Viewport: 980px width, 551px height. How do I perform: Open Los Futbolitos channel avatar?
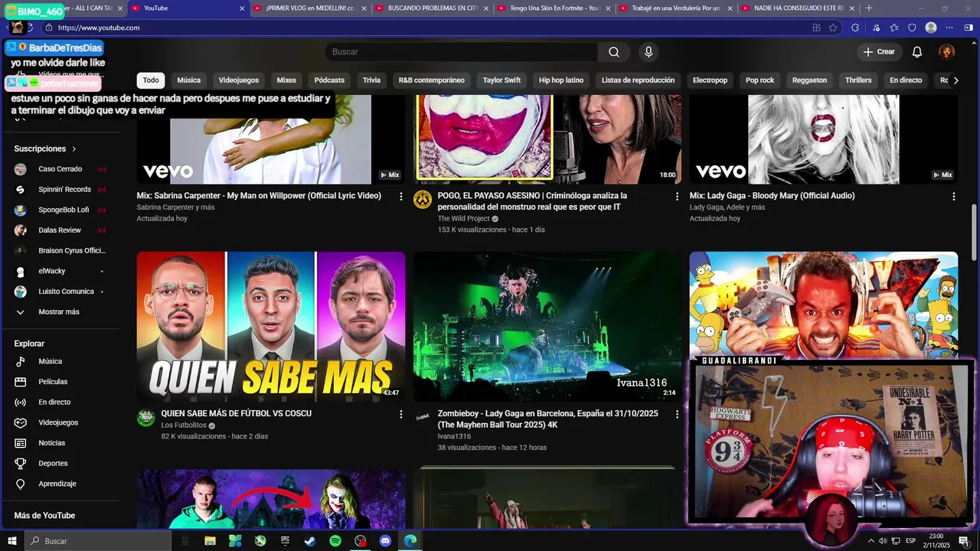[146, 418]
